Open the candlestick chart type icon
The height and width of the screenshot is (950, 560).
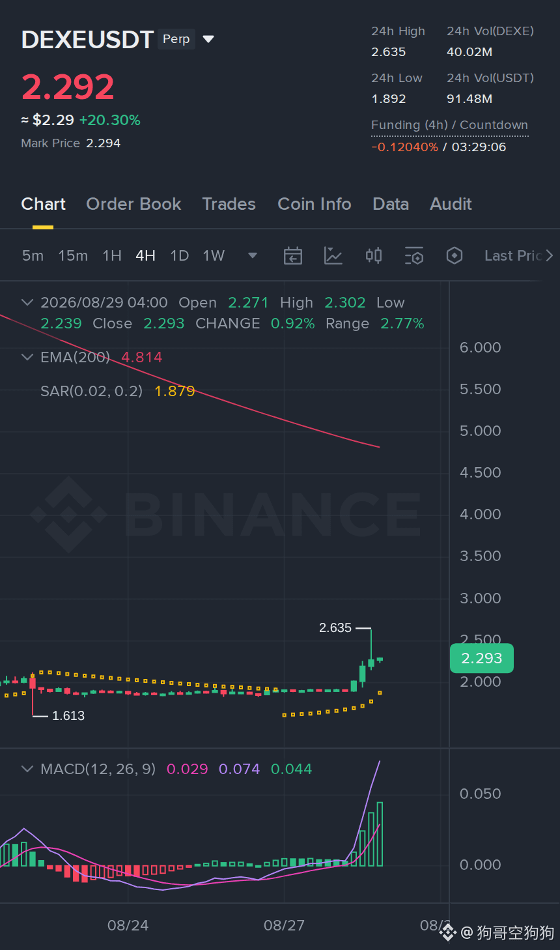[374, 255]
